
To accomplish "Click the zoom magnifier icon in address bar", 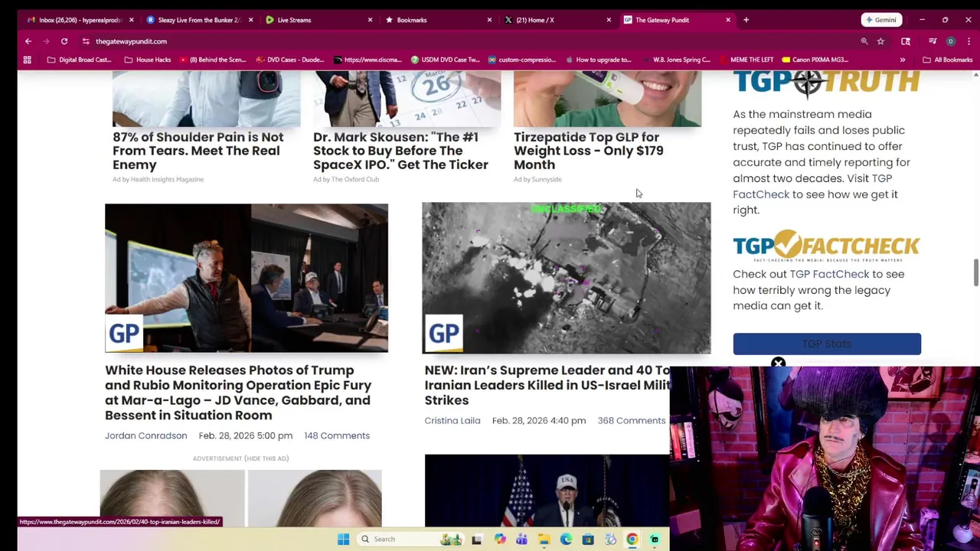I will pyautogui.click(x=864, y=41).
